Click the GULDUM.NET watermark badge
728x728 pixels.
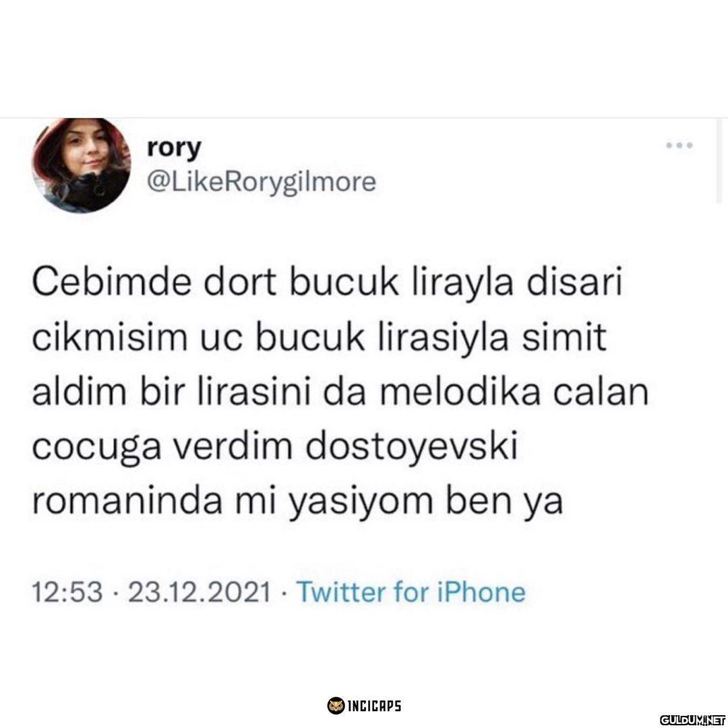pos(692,719)
